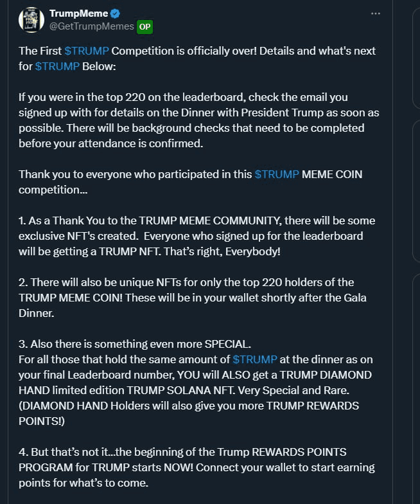Open the TrumpMeme display name link
420x504 pixels.
click(78, 14)
